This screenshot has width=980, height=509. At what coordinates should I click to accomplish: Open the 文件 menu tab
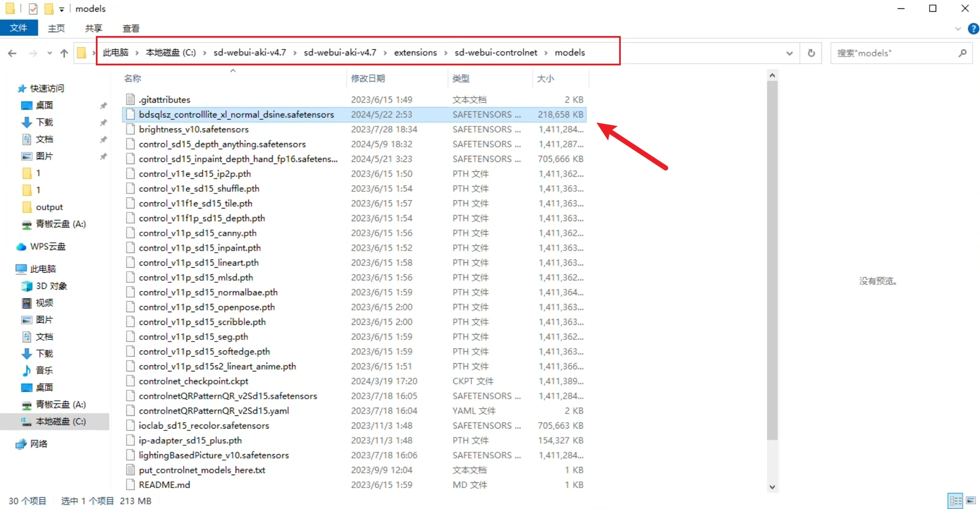pos(19,28)
